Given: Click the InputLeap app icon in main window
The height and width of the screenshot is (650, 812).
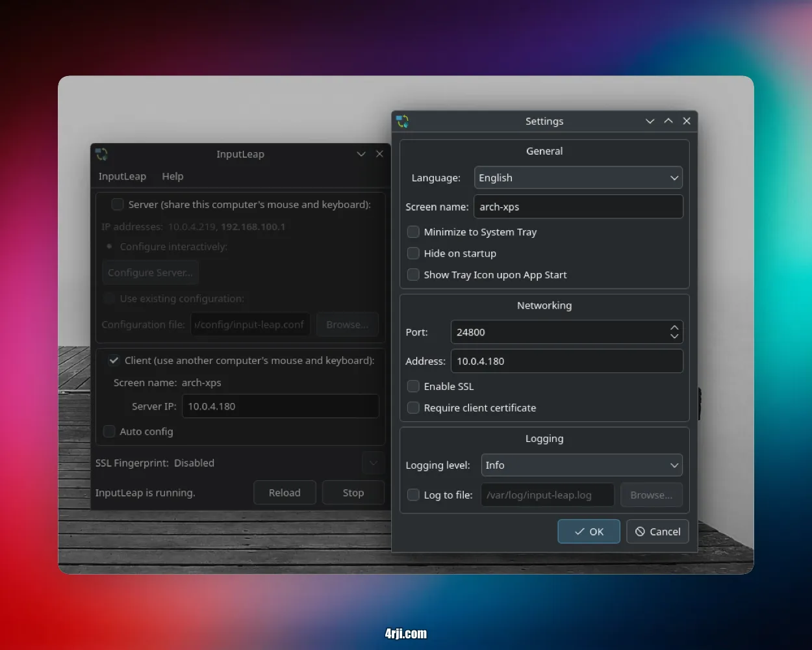Looking at the screenshot, I should point(102,154).
